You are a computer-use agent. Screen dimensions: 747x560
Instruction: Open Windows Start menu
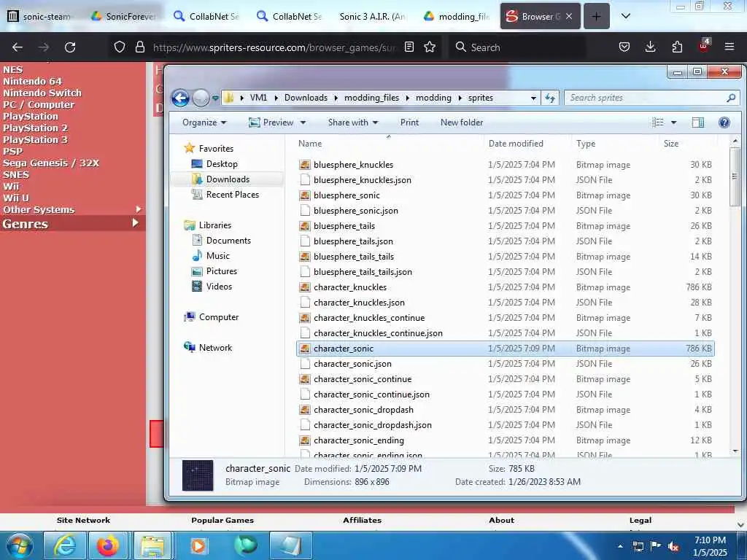pyautogui.click(x=20, y=545)
